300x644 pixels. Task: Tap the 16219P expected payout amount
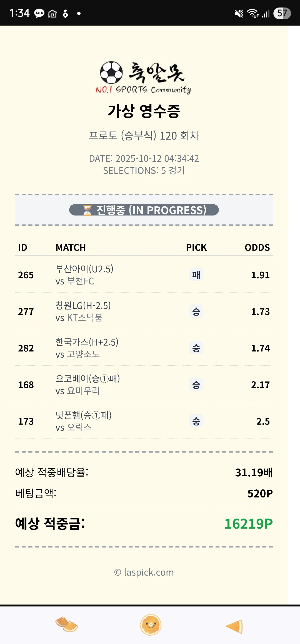click(248, 524)
